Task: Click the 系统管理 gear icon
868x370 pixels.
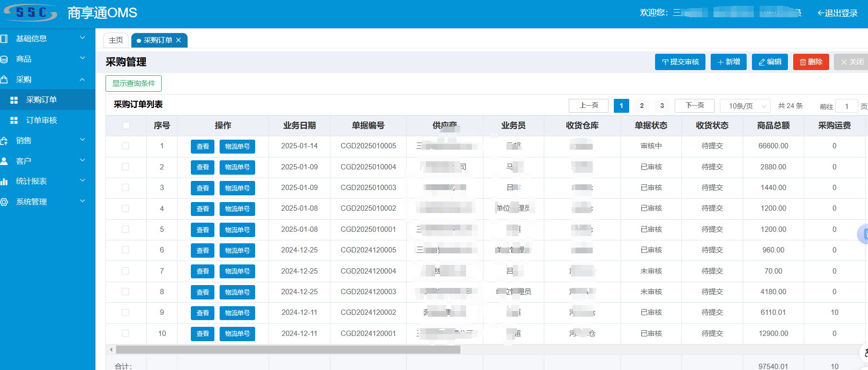Action: (4, 202)
